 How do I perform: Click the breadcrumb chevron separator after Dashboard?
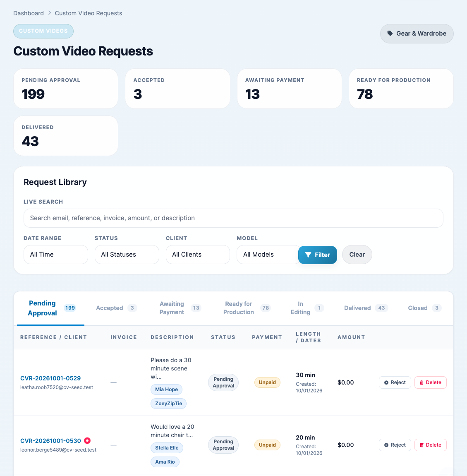click(x=50, y=13)
